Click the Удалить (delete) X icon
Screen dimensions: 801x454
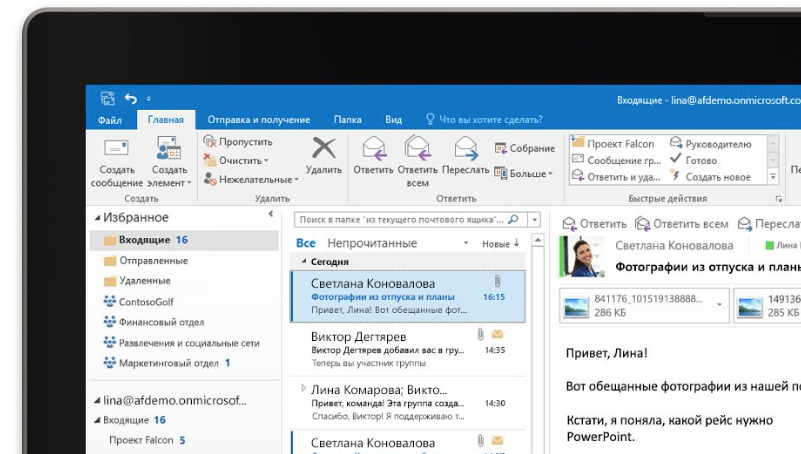[324, 148]
